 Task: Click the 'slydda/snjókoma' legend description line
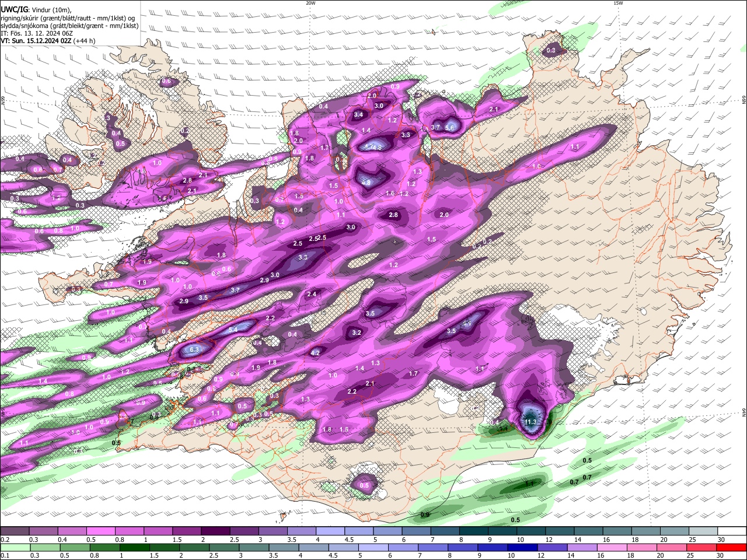pos(69,26)
